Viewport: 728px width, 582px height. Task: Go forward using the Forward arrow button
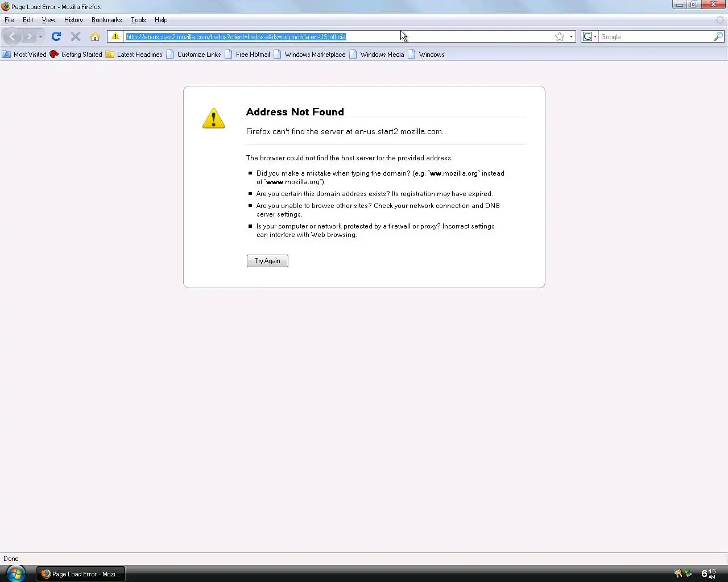pyautogui.click(x=29, y=37)
